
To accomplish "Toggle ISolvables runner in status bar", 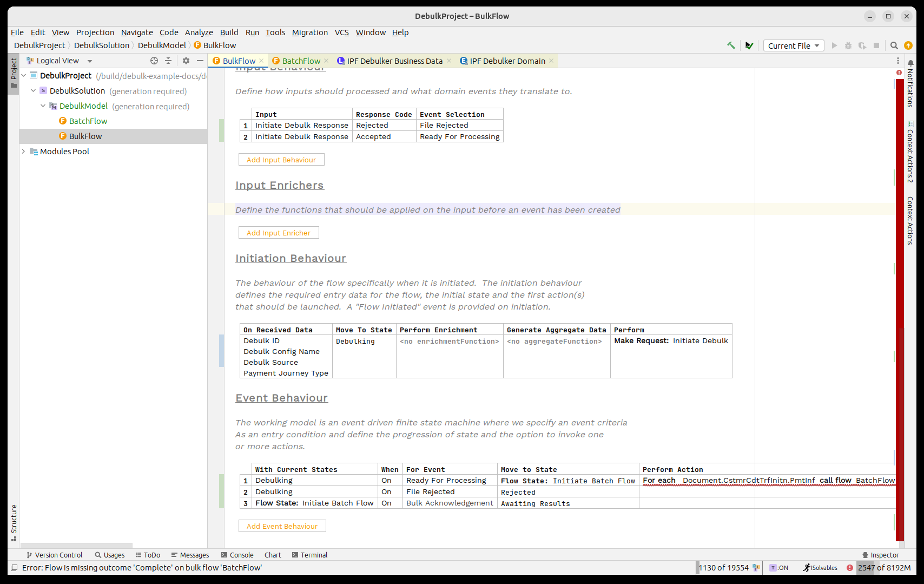I will 820,568.
